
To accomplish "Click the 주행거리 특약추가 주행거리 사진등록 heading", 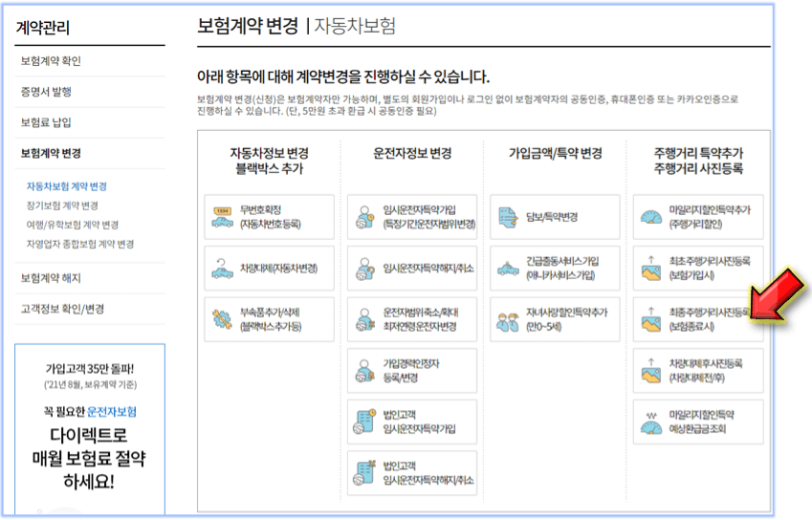I will point(698,161).
